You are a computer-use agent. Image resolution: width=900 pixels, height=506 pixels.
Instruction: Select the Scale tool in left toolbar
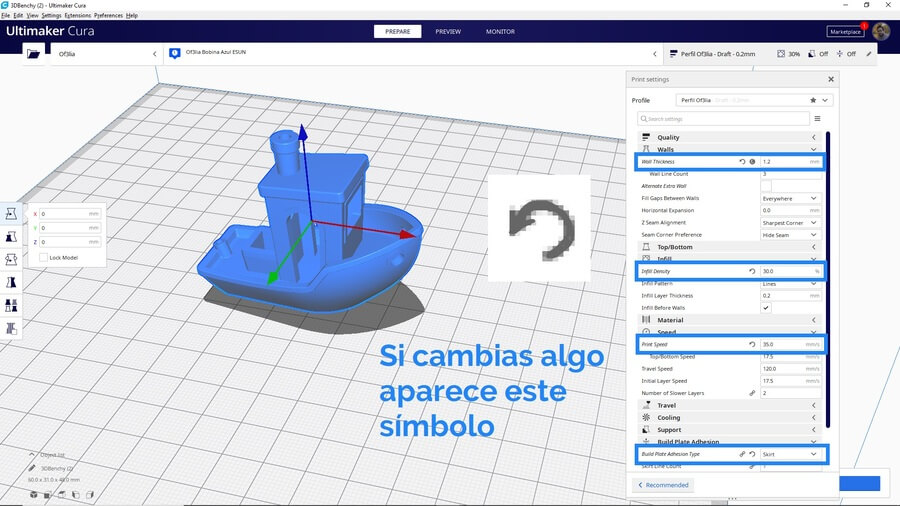(11, 237)
